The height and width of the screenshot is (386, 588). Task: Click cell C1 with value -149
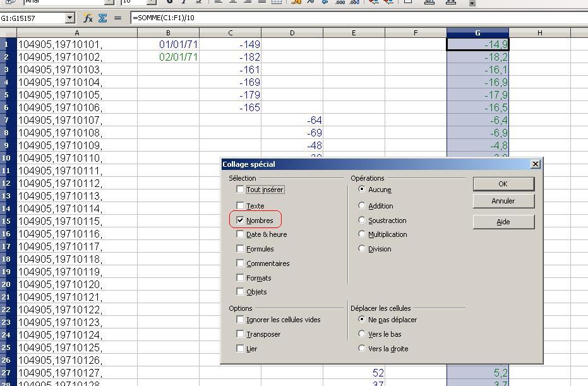[x=231, y=44]
